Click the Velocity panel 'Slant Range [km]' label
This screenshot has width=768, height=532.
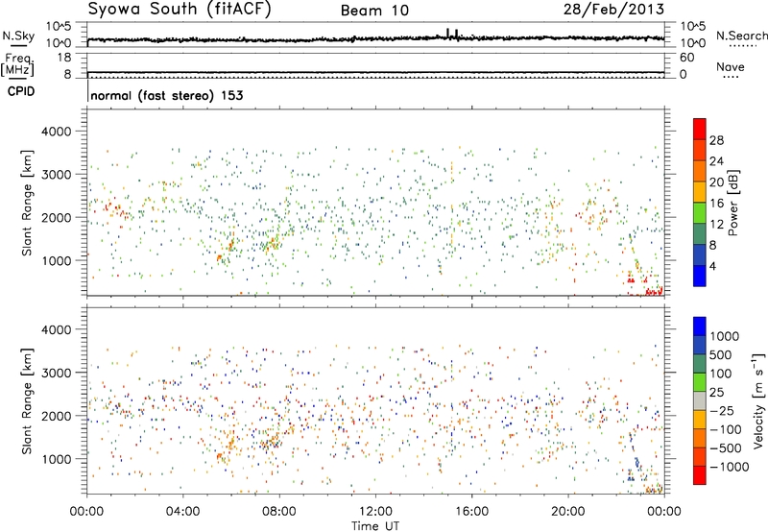click(27, 400)
